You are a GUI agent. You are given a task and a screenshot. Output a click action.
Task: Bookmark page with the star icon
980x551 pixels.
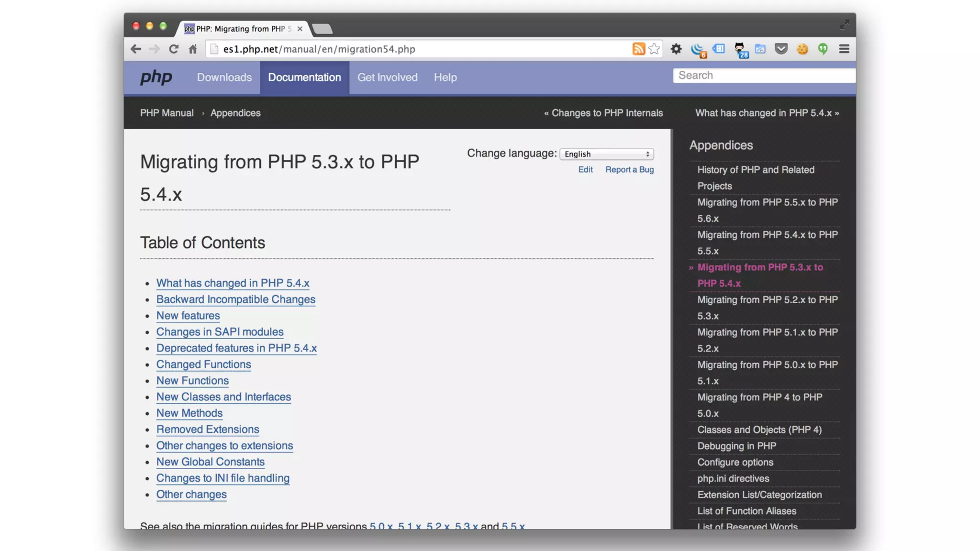click(654, 49)
